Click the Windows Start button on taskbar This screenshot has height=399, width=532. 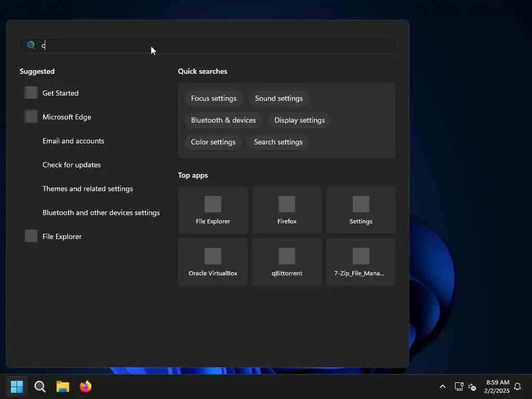(x=17, y=387)
